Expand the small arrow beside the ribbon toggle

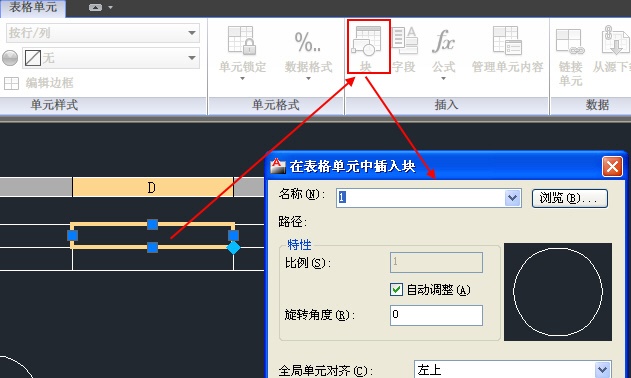point(110,7)
